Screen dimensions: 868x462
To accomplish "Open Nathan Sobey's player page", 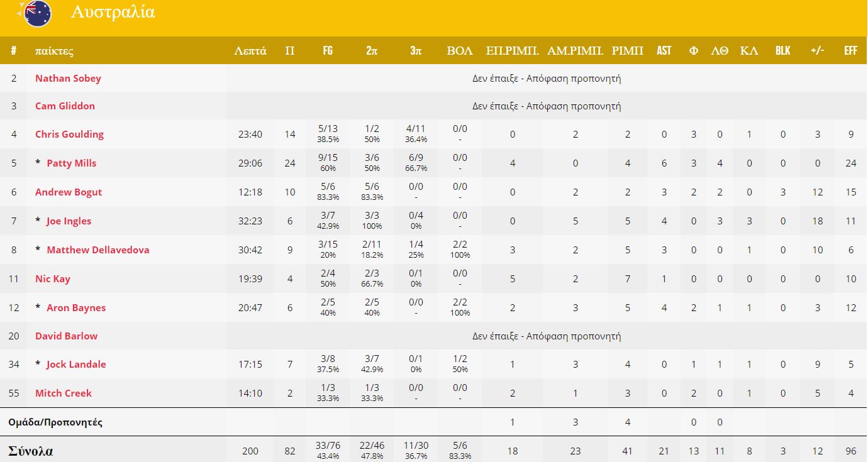I will (x=68, y=79).
